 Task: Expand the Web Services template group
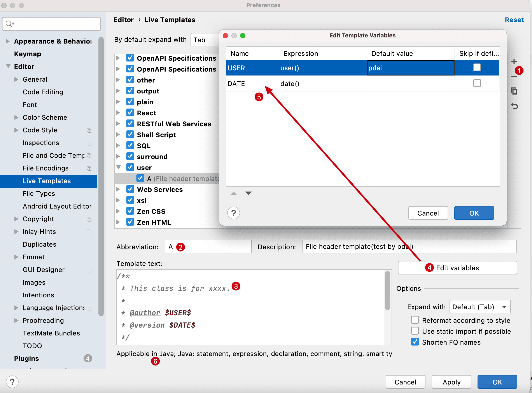[x=118, y=189]
